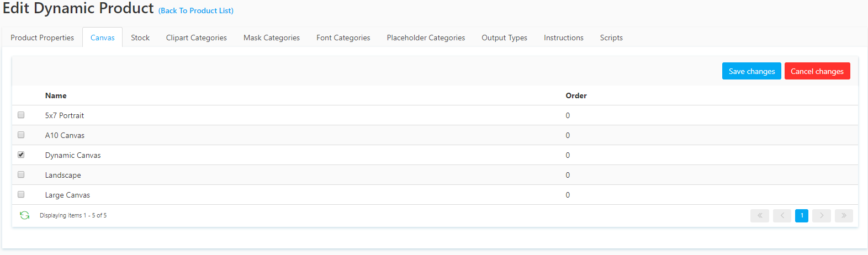
Task: Tick the Landscape canvas checkbox
Action: point(21,175)
